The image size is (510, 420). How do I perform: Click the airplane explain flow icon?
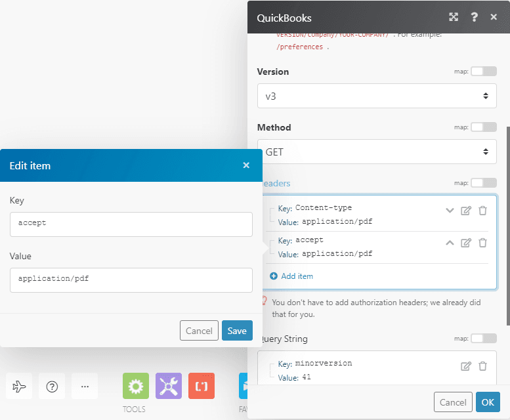[19, 387]
